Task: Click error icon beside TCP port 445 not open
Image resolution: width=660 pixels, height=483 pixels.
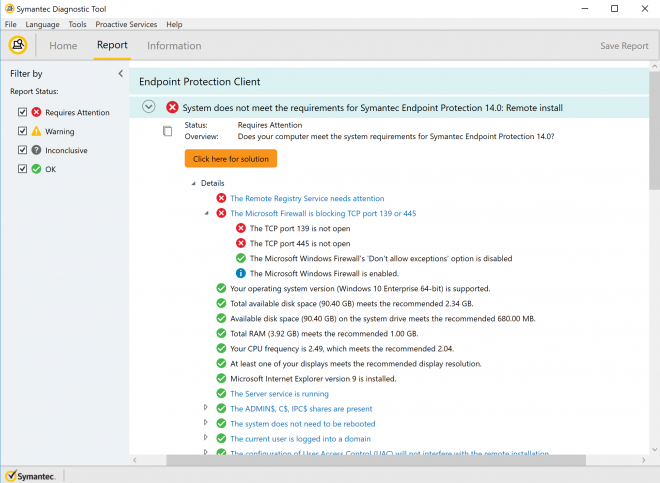Action: [x=241, y=243]
